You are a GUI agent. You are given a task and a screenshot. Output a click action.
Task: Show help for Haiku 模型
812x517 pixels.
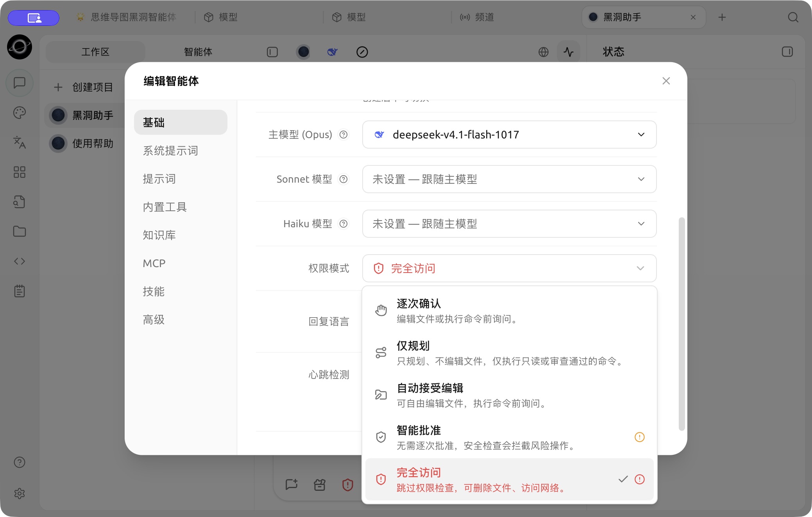pyautogui.click(x=343, y=224)
